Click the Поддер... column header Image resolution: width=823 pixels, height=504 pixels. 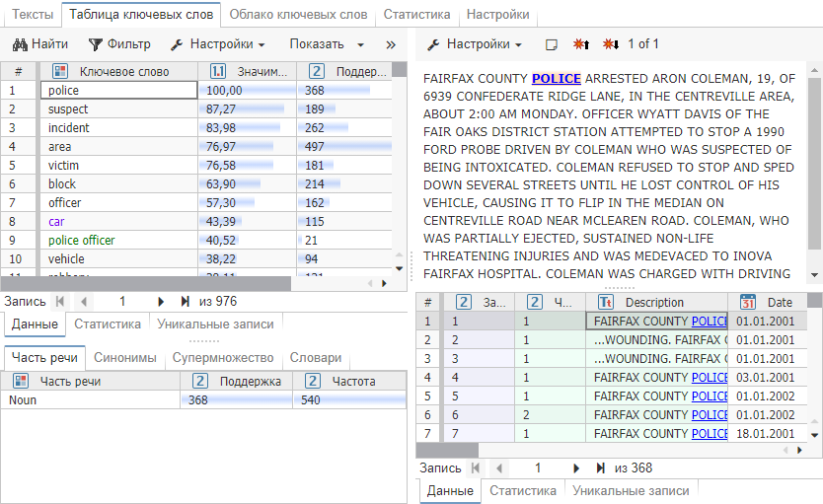point(344,71)
